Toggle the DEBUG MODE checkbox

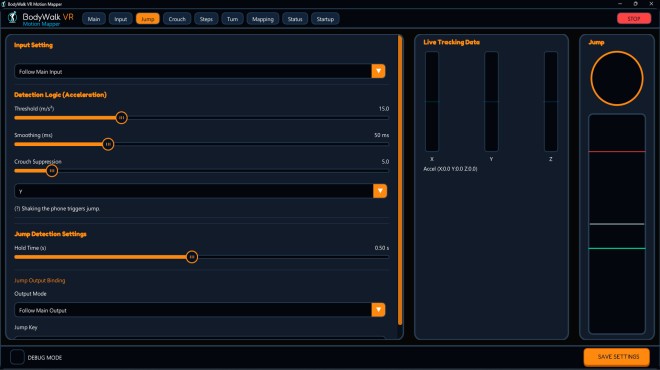(17, 357)
